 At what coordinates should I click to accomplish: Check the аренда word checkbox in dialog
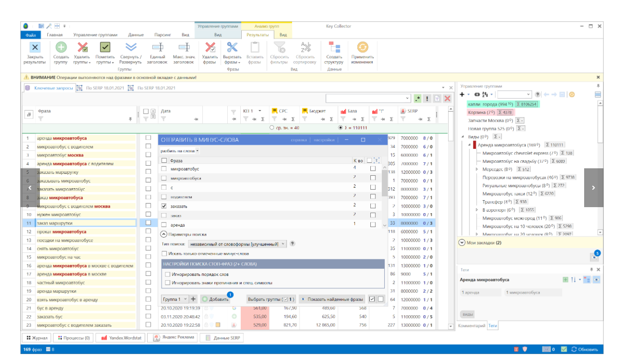[164, 225]
